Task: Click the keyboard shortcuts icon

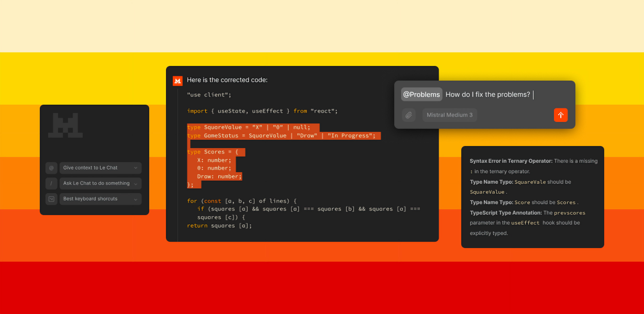Action: click(51, 199)
